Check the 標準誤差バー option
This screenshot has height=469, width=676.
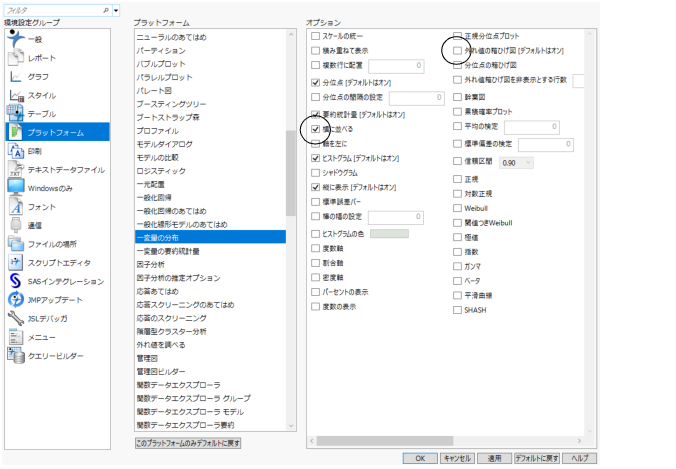316,202
